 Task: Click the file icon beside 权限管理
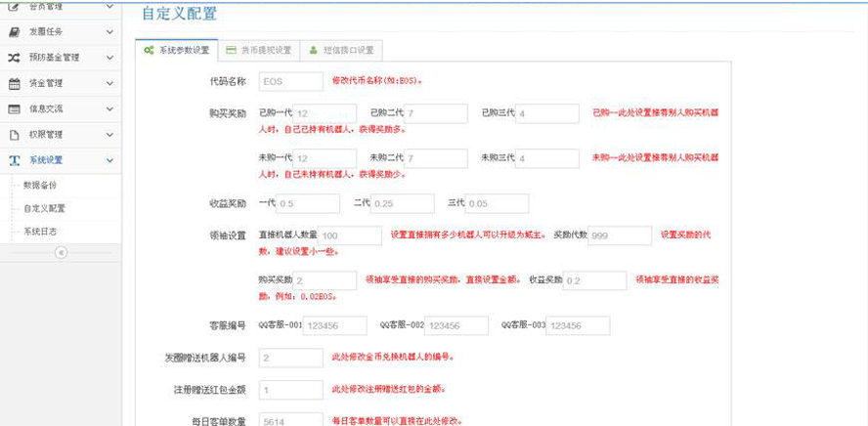coord(15,135)
